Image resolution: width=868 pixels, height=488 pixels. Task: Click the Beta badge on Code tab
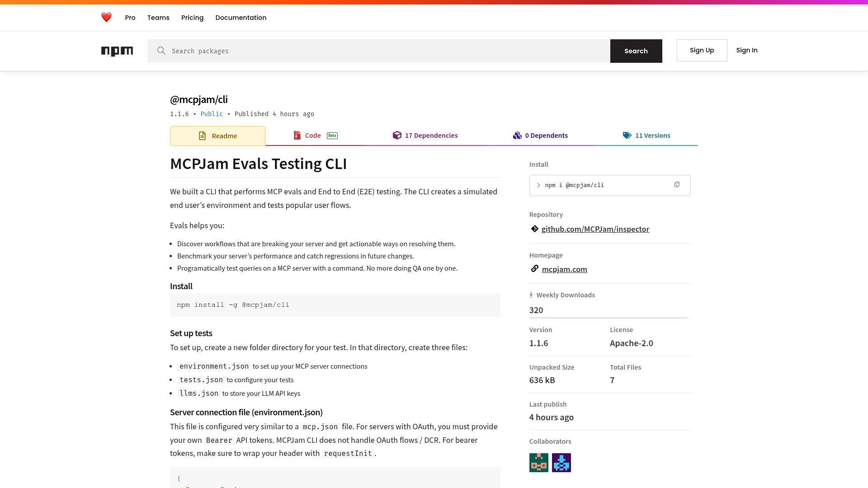pyautogui.click(x=332, y=136)
